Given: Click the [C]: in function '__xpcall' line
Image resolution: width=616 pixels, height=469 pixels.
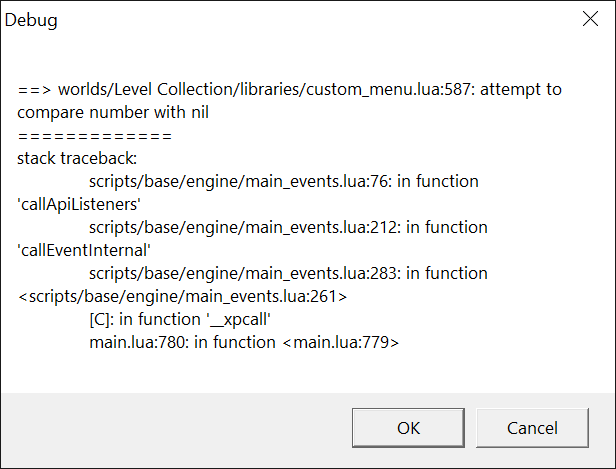Looking at the screenshot, I should [x=180, y=319].
